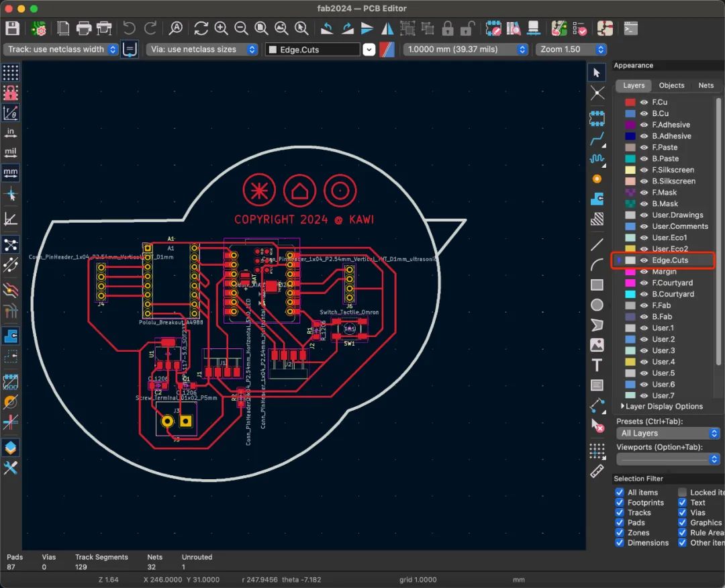Click the Redo arrow

point(150,29)
